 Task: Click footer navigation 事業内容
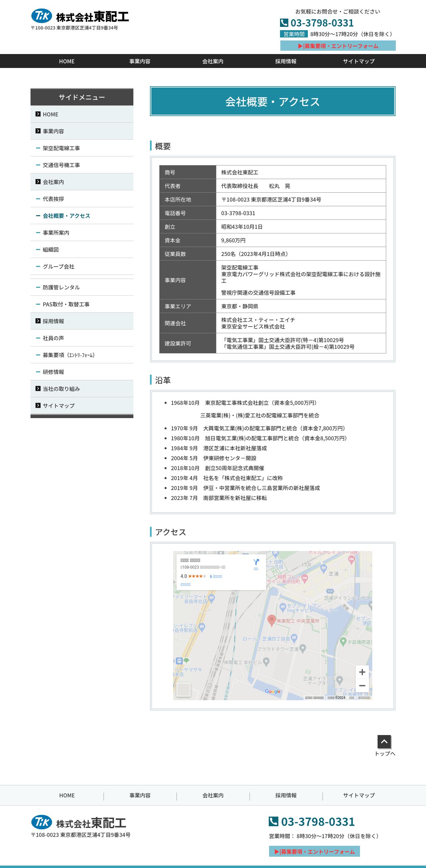pyautogui.click(x=140, y=795)
